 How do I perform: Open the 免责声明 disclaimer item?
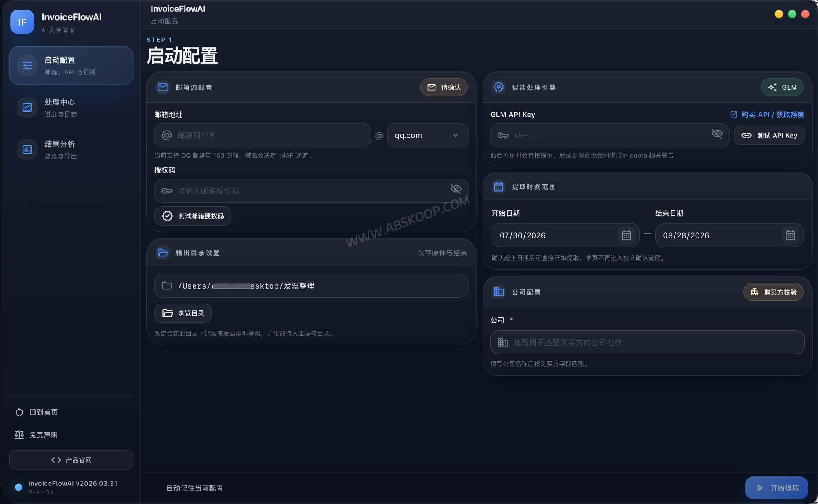(36, 435)
